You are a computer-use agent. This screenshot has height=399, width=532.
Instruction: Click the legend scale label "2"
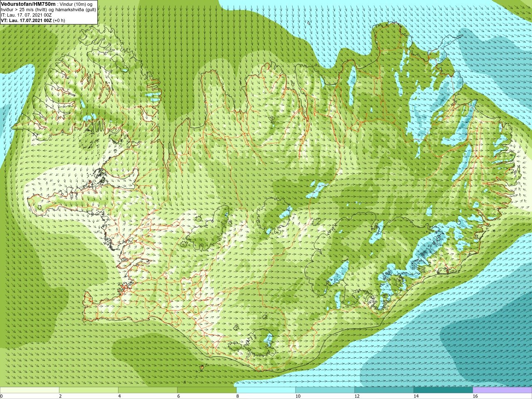pyautogui.click(x=60, y=396)
